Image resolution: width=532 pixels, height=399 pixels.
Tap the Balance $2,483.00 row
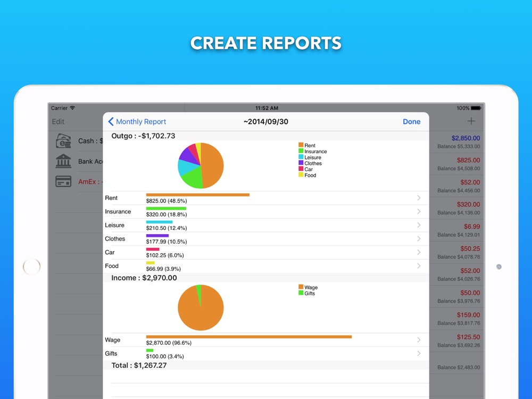(x=456, y=363)
